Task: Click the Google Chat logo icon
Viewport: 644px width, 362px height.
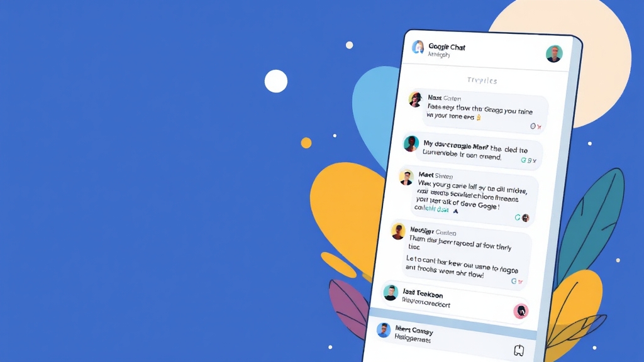Action: 418,47
